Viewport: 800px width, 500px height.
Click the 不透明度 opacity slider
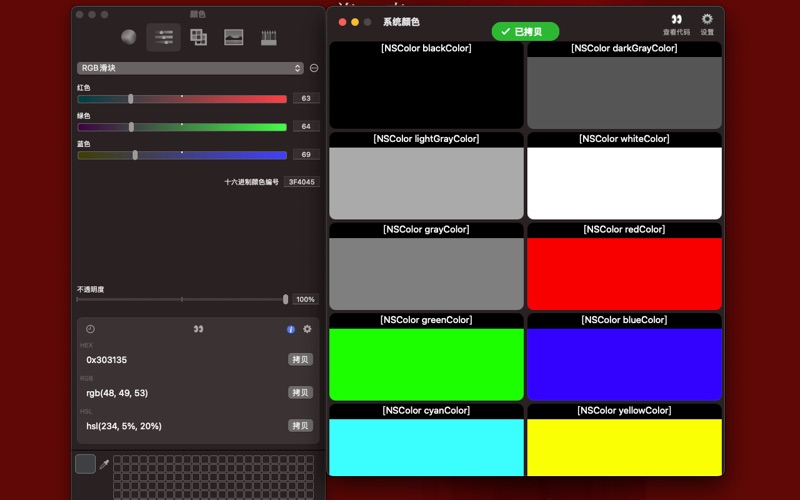point(182,299)
